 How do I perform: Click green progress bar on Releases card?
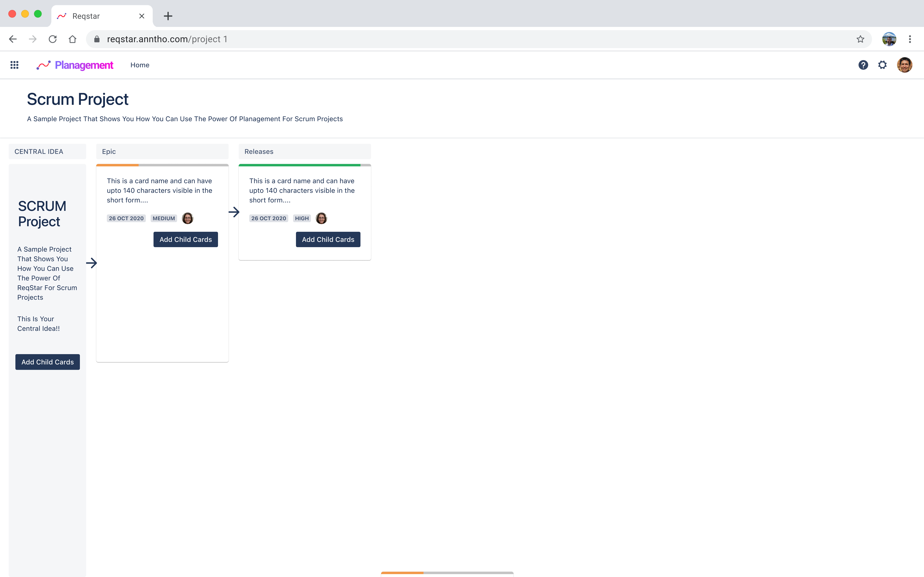(x=299, y=165)
